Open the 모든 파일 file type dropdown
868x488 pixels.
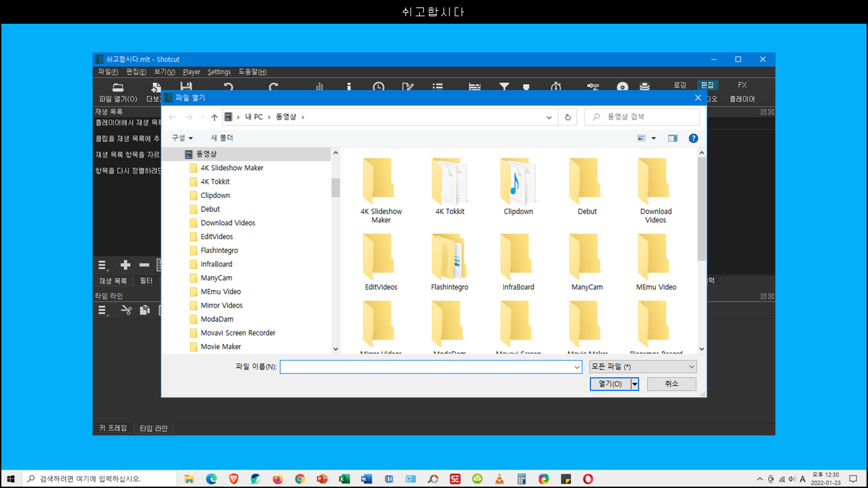643,367
